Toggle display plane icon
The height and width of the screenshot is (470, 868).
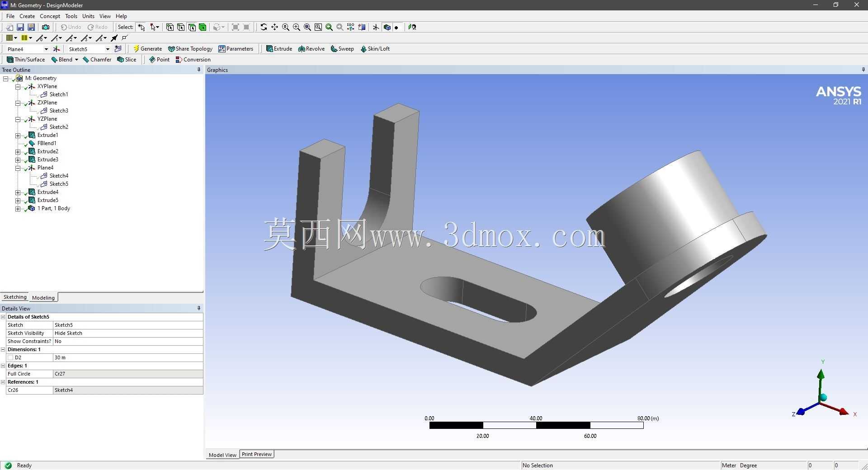[x=376, y=27]
